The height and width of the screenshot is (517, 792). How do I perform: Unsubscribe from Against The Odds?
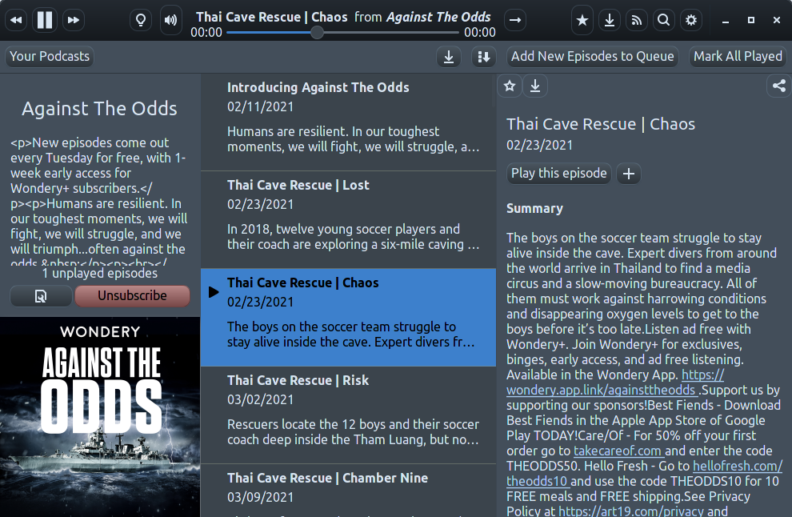[132, 296]
